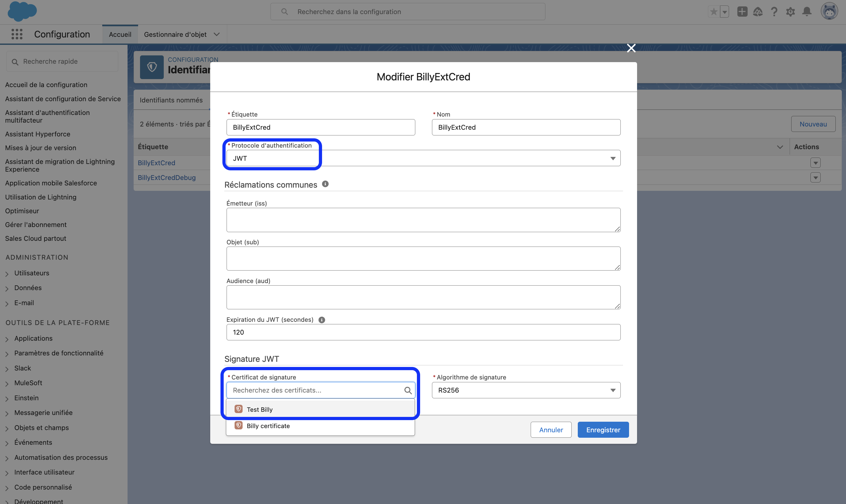
Task: Open the BillyExtCred row actions dropdown
Action: (815, 163)
